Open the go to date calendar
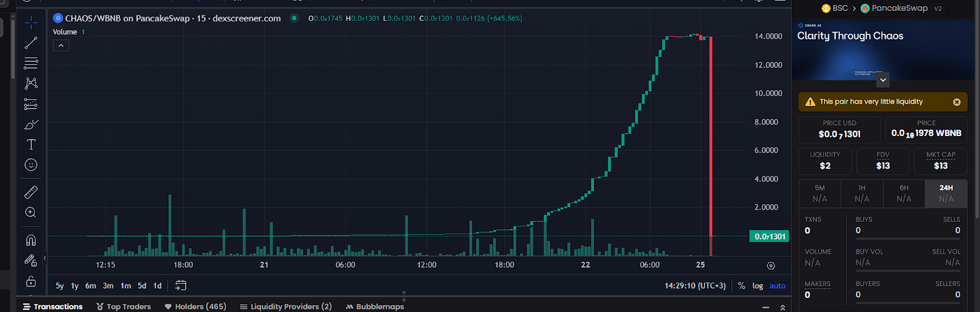Viewport: 980px width, 312px height. point(181,286)
